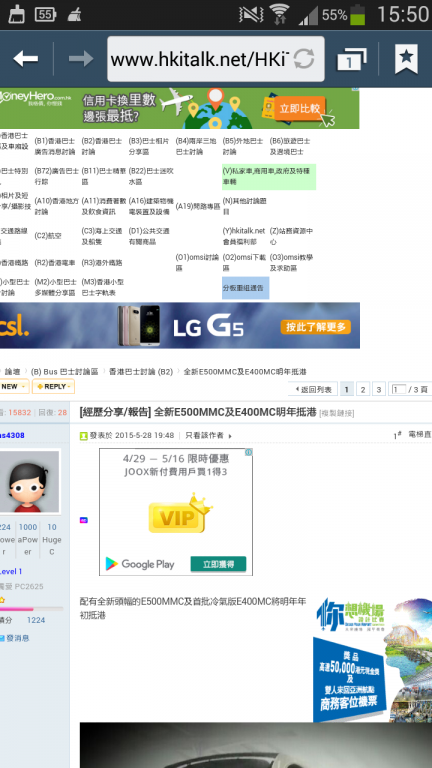Tap the battery 55 notification icon

tap(45, 14)
